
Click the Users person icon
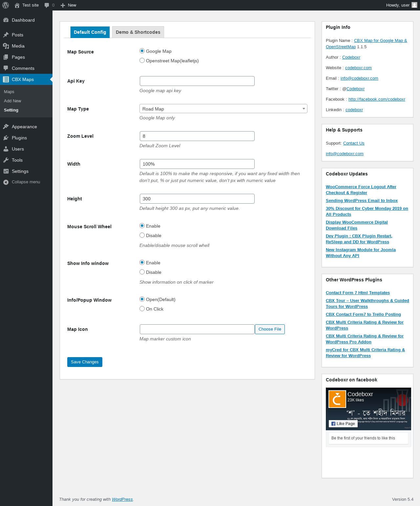pyautogui.click(x=6, y=149)
